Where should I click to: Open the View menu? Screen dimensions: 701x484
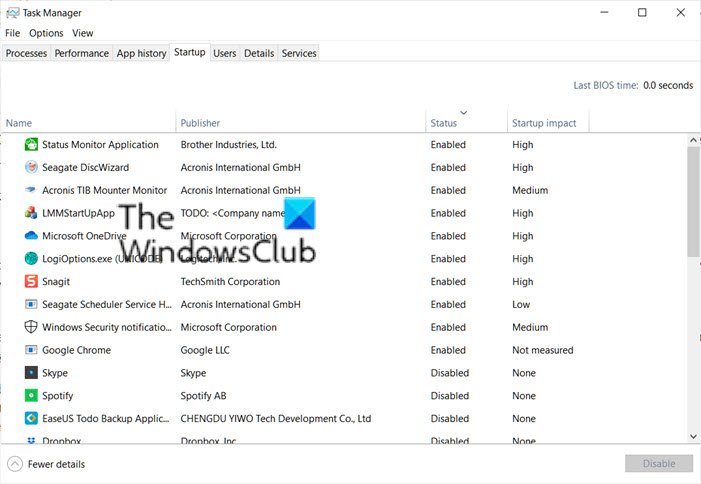tap(83, 33)
